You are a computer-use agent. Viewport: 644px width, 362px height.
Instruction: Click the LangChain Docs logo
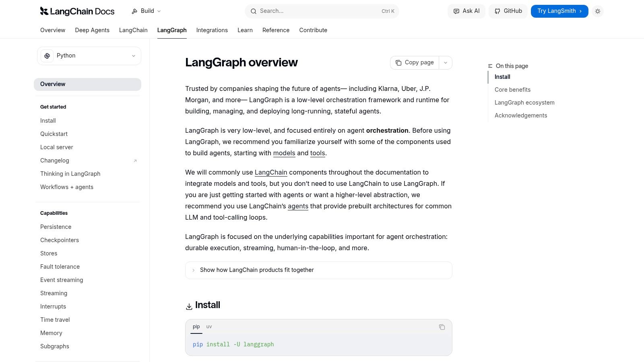click(x=77, y=11)
